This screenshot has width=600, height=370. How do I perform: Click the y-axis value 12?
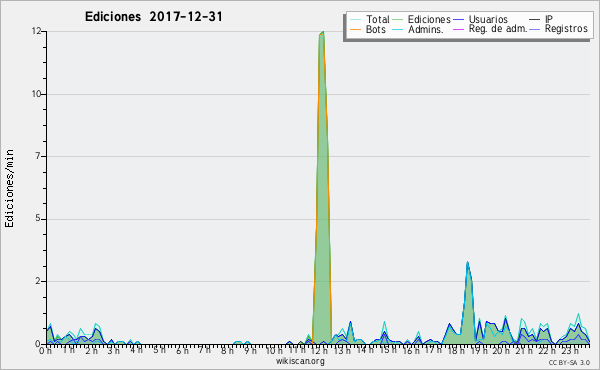click(36, 31)
